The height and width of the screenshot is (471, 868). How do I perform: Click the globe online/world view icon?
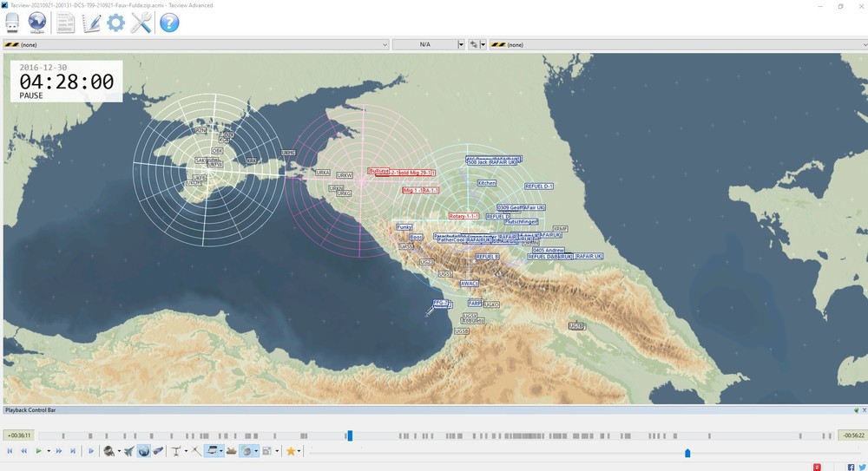(x=37, y=23)
